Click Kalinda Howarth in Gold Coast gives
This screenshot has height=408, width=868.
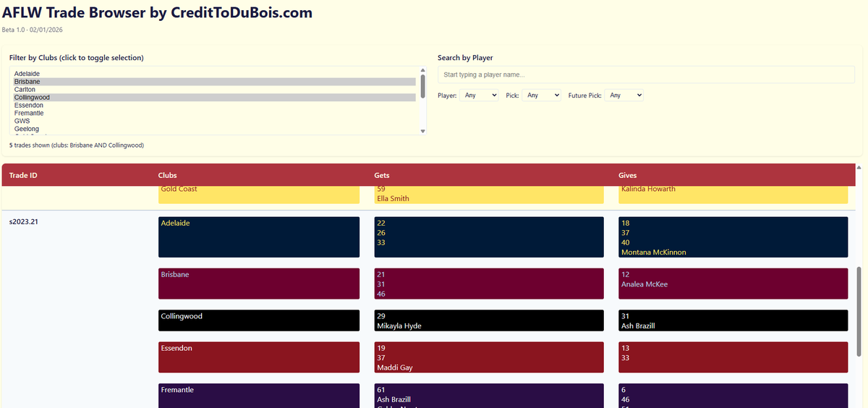(x=648, y=189)
